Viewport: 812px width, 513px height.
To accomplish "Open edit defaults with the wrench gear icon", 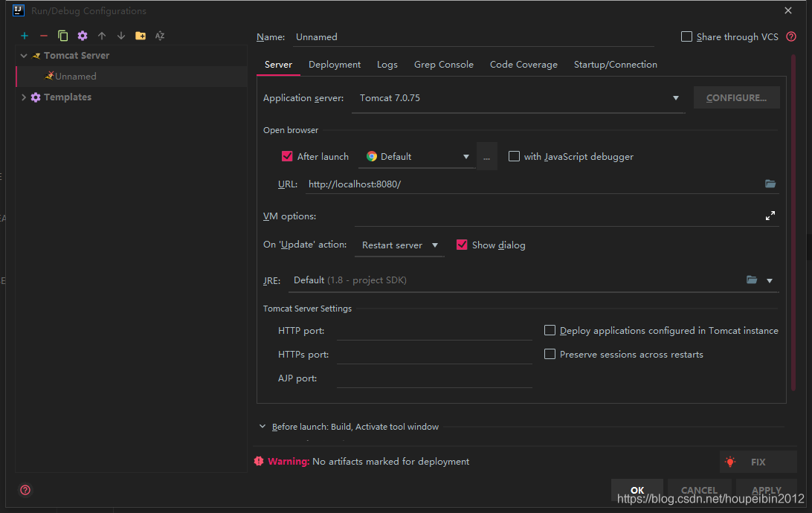I will point(83,36).
